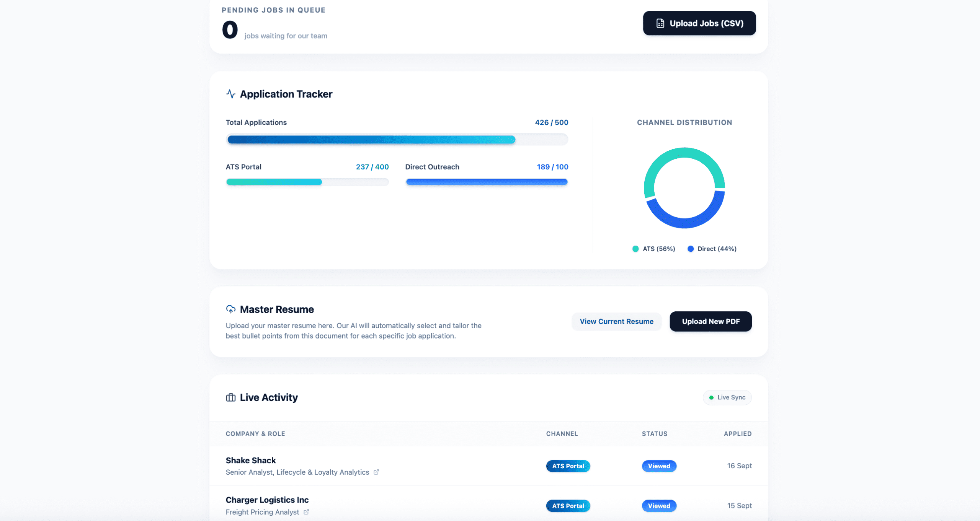Screen dimensions: 980x521
Task: Click the ATS Portal progress bar
Action: (x=307, y=182)
